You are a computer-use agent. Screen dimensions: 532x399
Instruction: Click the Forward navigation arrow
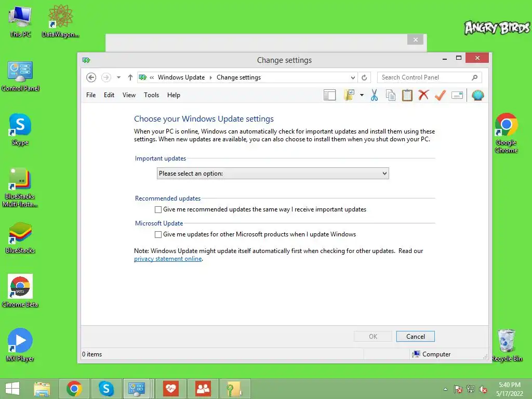coord(106,78)
